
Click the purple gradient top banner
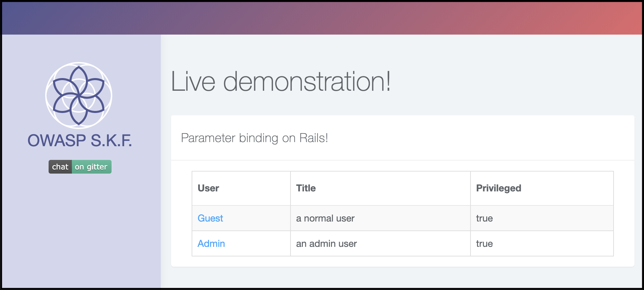(x=322, y=18)
